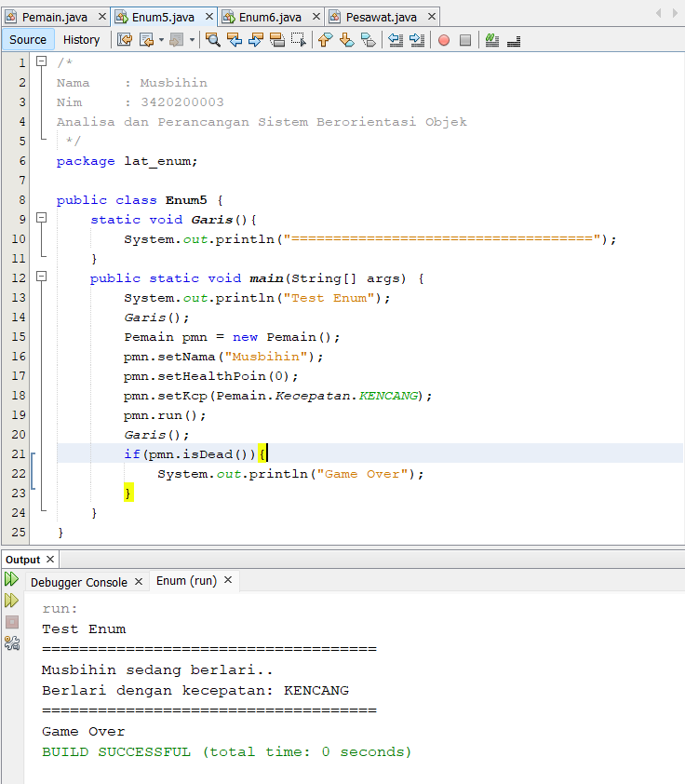
Task: Toggle Highlight Search icon
Action: click(x=276, y=39)
